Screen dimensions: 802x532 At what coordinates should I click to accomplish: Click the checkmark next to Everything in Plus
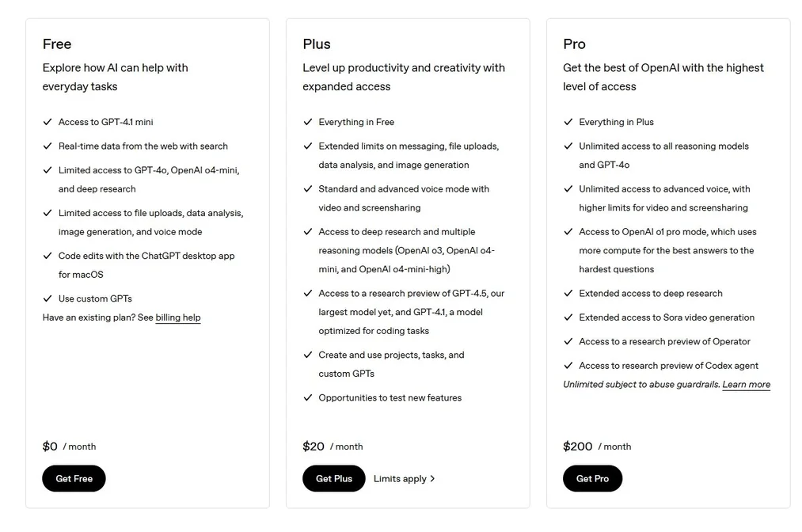(x=568, y=122)
